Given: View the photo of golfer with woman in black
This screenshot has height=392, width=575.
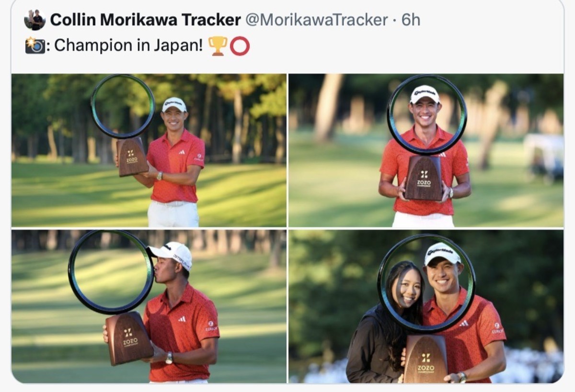Looking at the screenshot, I should [426, 306].
